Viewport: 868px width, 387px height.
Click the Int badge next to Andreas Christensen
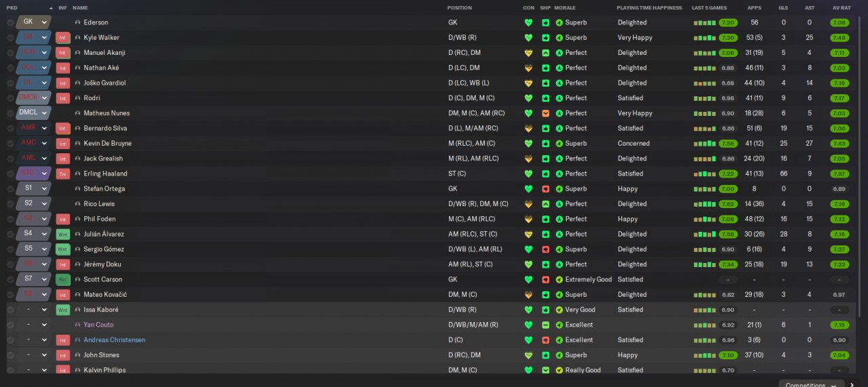tap(63, 340)
